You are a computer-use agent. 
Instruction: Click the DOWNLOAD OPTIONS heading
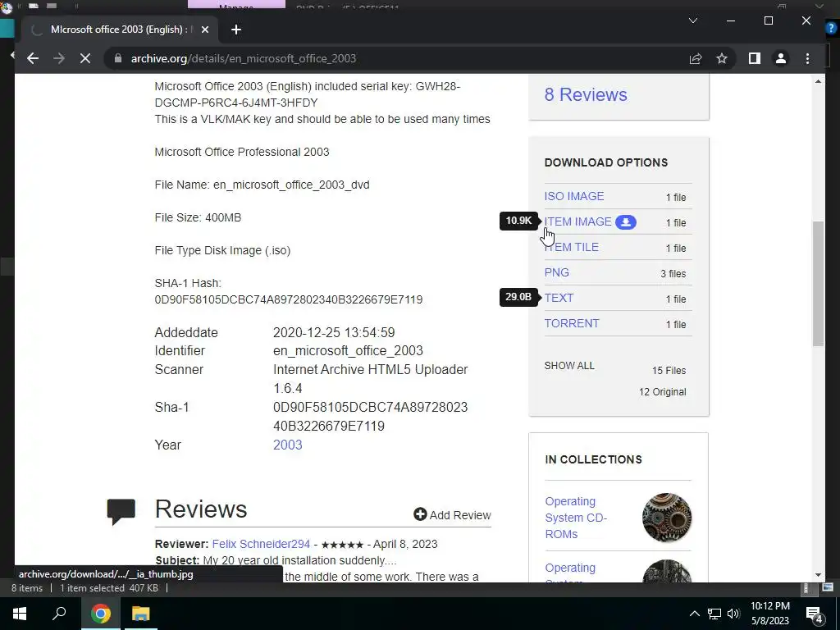(606, 163)
